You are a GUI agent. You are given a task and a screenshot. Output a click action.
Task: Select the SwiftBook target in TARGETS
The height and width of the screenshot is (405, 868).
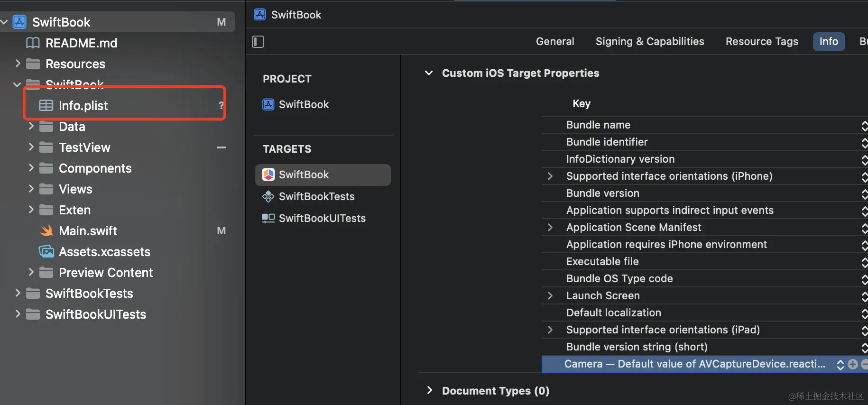[323, 175]
